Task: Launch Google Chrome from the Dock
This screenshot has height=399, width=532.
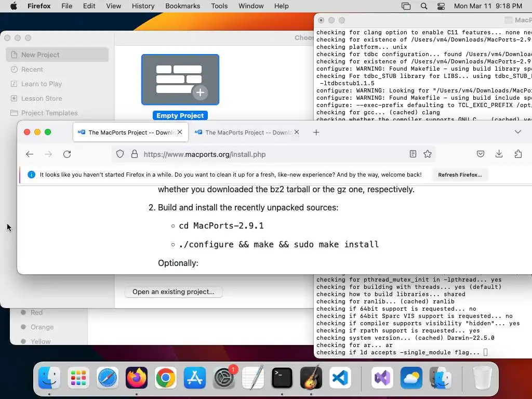Action: pos(166,378)
